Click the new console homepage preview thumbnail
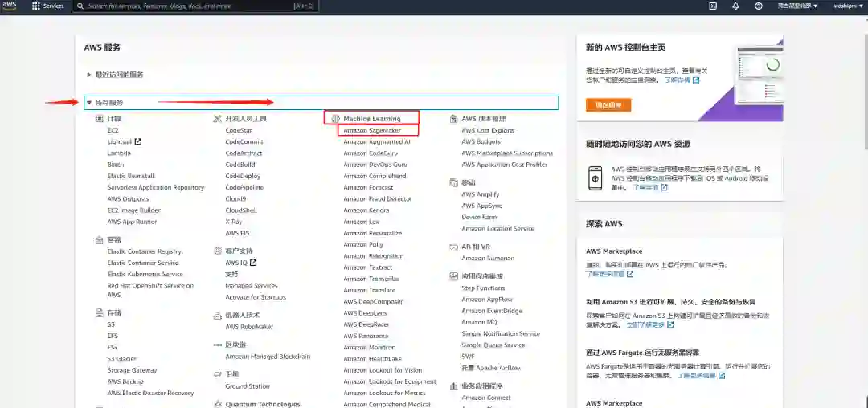The width and height of the screenshot is (868, 408). 760,74
